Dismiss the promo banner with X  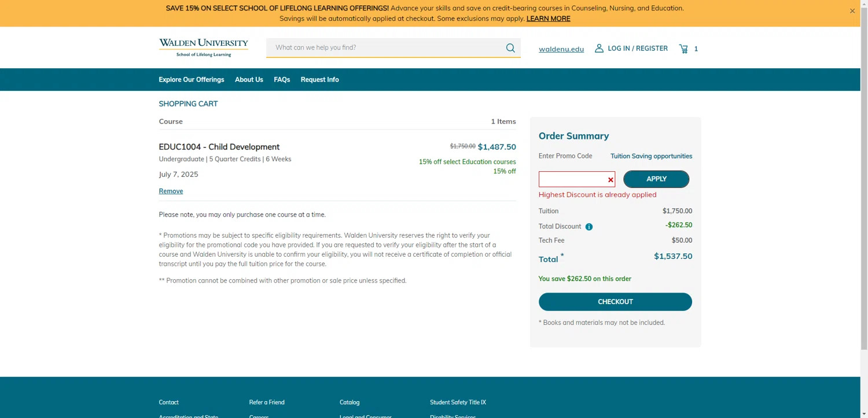coord(852,11)
